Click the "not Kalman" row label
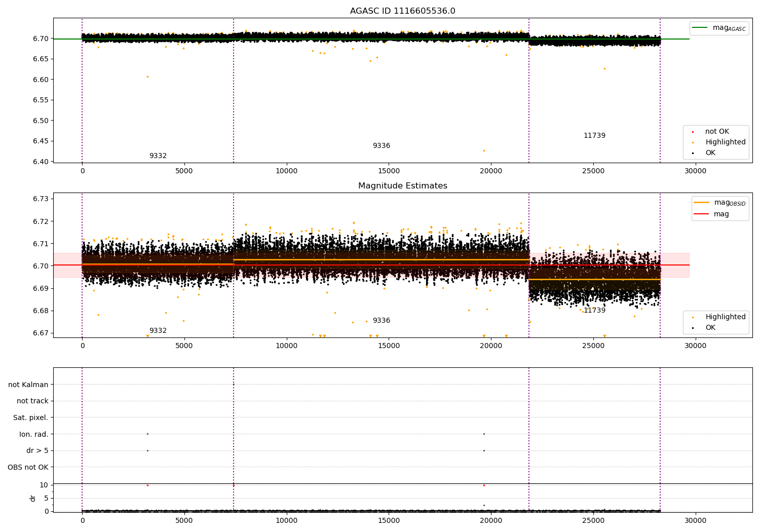Image resolution: width=760 pixels, height=532 pixels. coord(28,385)
